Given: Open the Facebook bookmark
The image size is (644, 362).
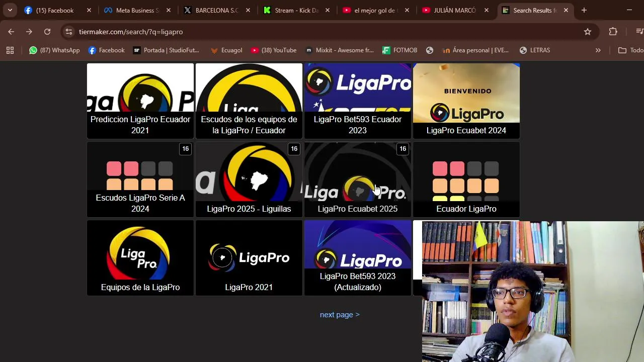Looking at the screenshot, I should 106,50.
